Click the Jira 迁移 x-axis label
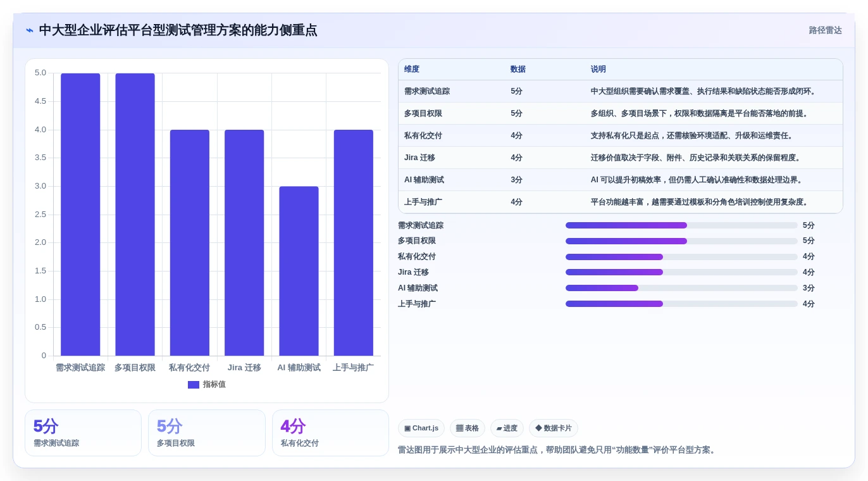This screenshot has height=481, width=868. pyautogui.click(x=244, y=368)
